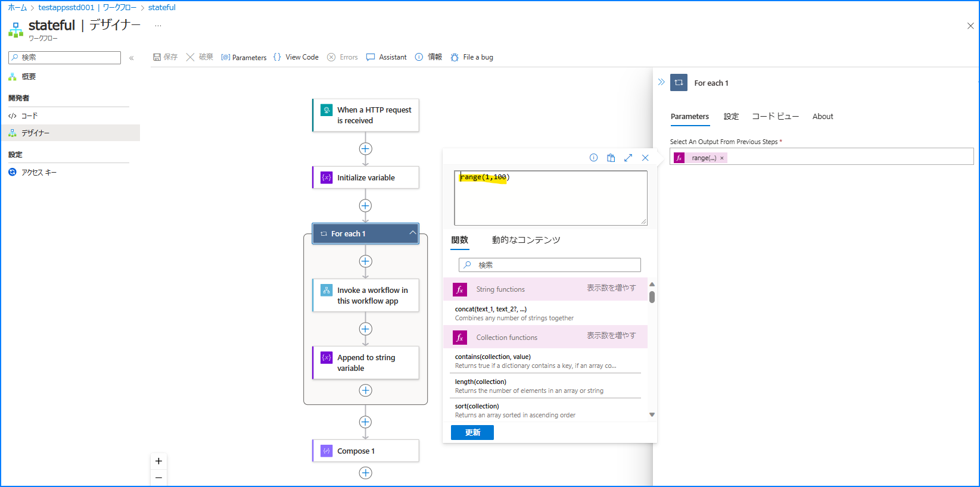This screenshot has height=487, width=980.
Task: Click the Discard (破棄) toolbar button
Action: click(200, 57)
